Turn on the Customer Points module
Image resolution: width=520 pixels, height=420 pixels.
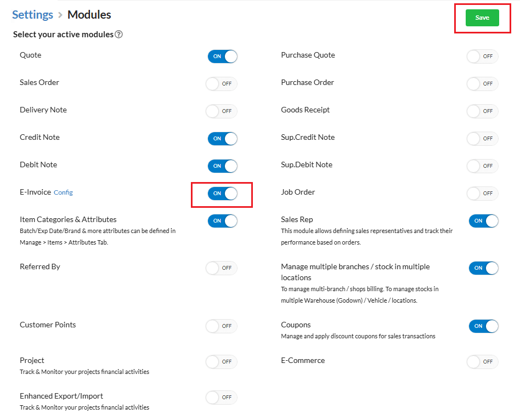coord(222,326)
